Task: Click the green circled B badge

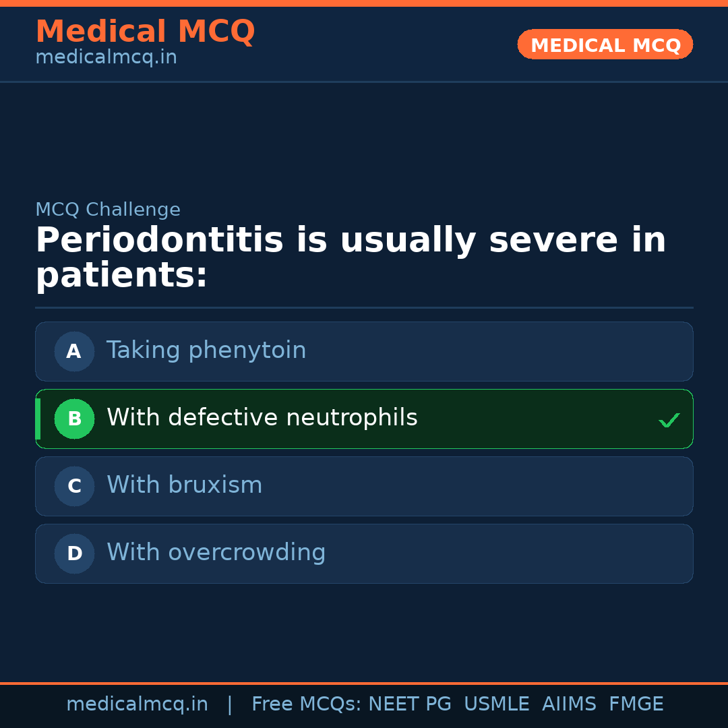Action: (74, 419)
